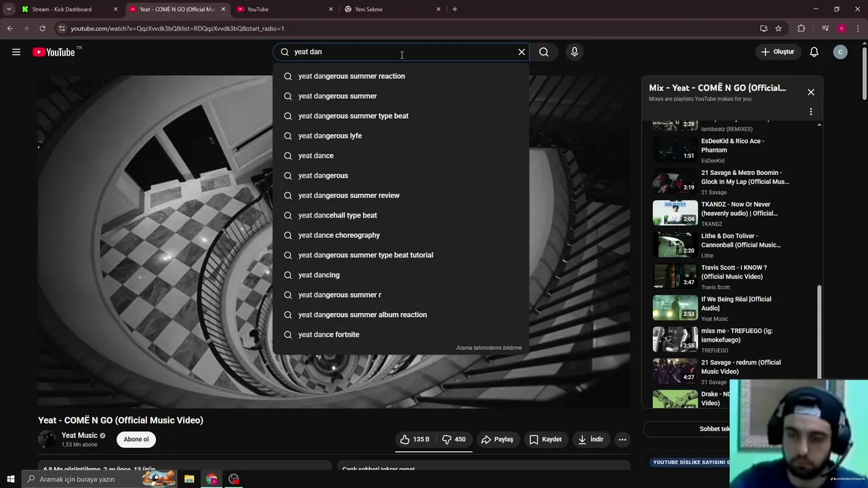Play '21 Savage - redrum' thumbnail
The height and width of the screenshot is (488, 868).
[x=675, y=371]
